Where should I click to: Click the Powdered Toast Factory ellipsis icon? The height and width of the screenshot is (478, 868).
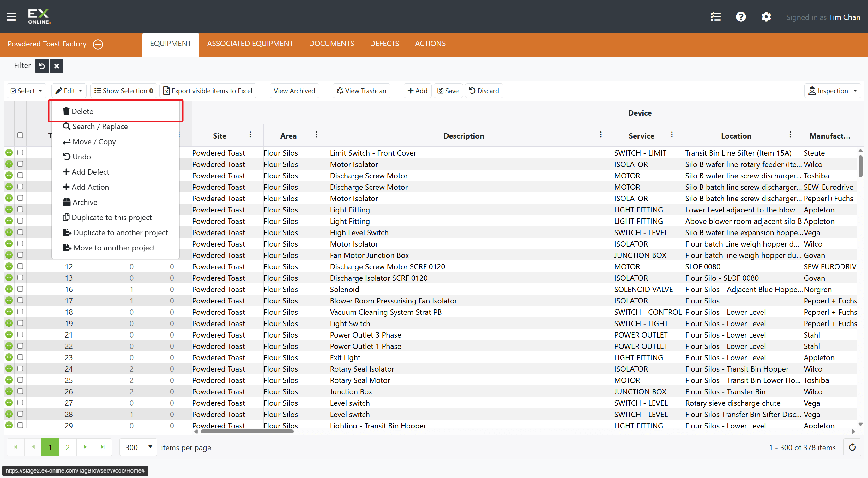98,44
